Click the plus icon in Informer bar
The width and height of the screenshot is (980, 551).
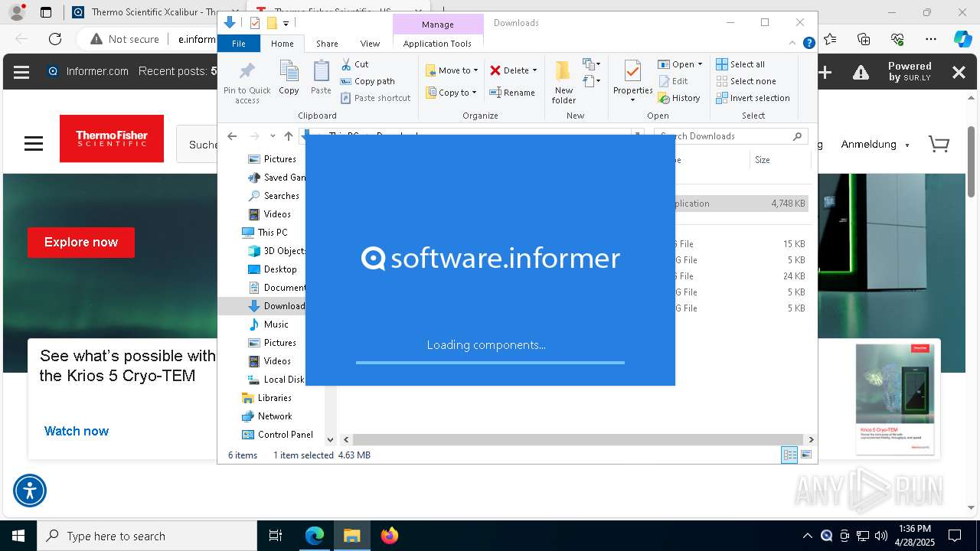[x=825, y=72]
